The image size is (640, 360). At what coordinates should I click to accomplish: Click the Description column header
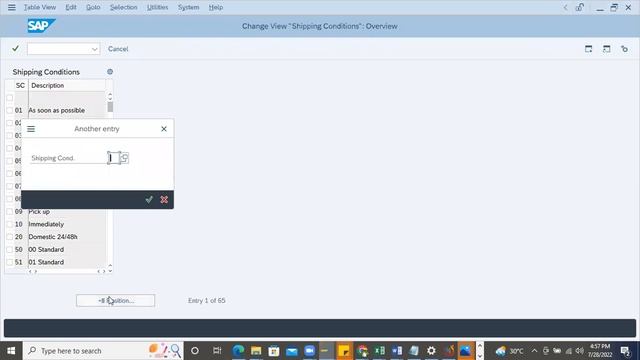(x=67, y=85)
